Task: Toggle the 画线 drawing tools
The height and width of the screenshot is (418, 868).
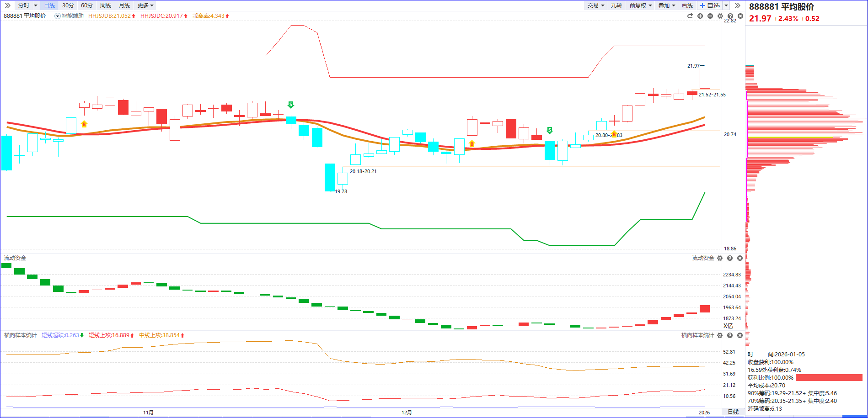Action: point(687,5)
